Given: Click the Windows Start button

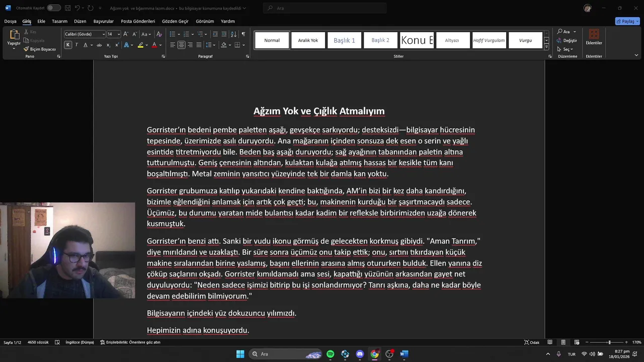Looking at the screenshot, I should coord(240,354).
